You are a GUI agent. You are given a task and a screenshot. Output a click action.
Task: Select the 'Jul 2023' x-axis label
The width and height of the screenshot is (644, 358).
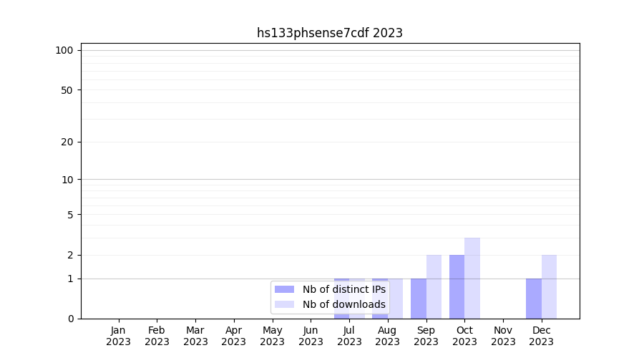pyautogui.click(x=349, y=336)
